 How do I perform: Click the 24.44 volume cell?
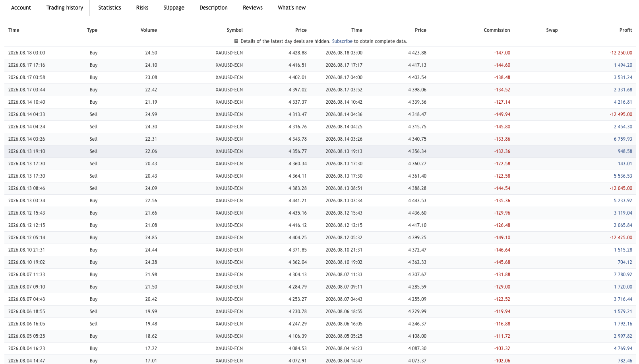(151, 250)
